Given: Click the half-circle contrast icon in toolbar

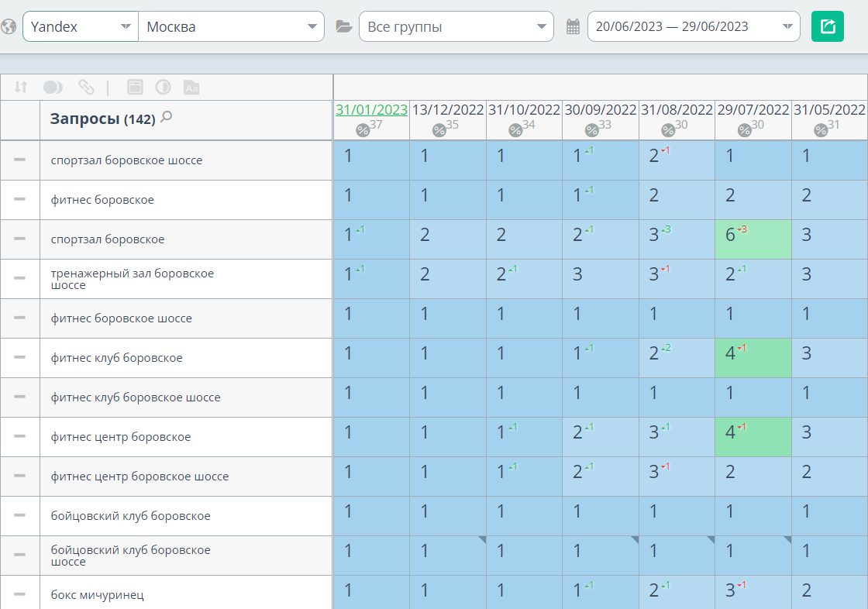Looking at the screenshot, I should coord(163,88).
